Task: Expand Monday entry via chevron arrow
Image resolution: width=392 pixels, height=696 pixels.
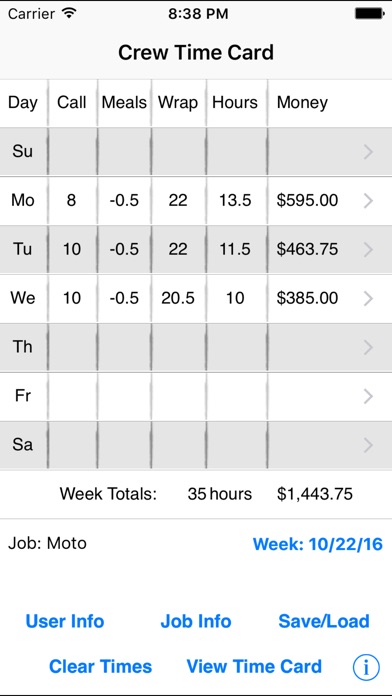Action: [368, 201]
